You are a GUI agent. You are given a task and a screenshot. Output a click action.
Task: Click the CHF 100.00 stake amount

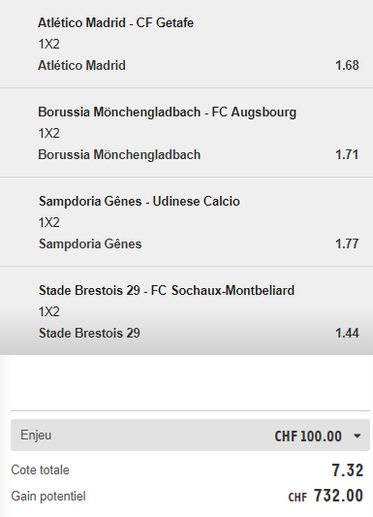click(308, 436)
